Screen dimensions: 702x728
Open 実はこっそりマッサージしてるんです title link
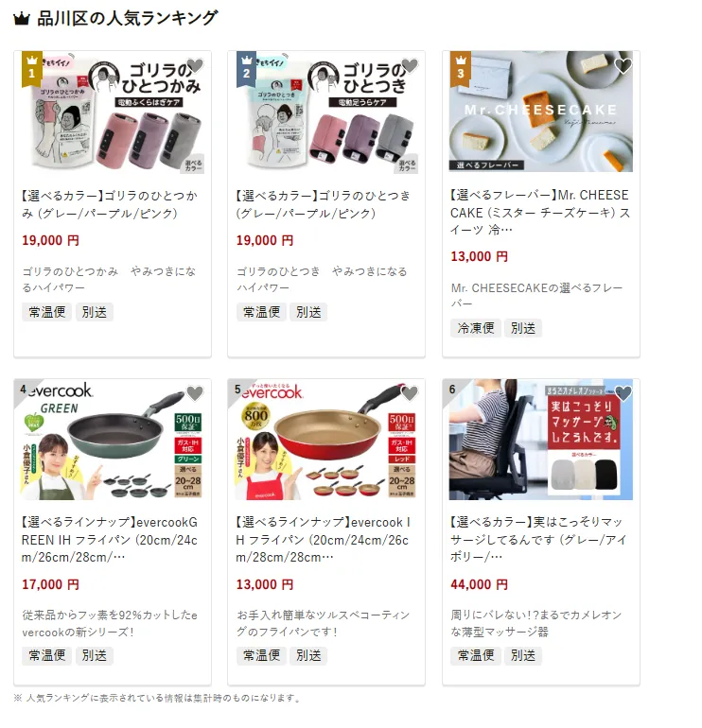[x=539, y=540]
